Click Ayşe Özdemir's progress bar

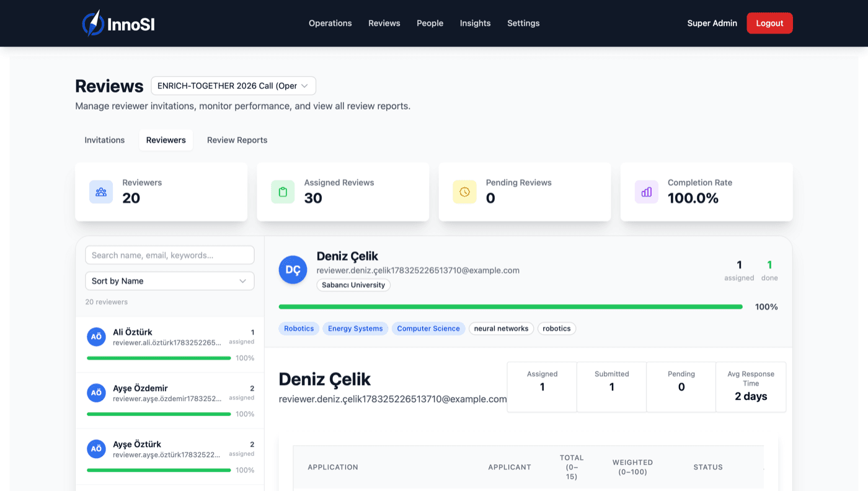(x=159, y=414)
